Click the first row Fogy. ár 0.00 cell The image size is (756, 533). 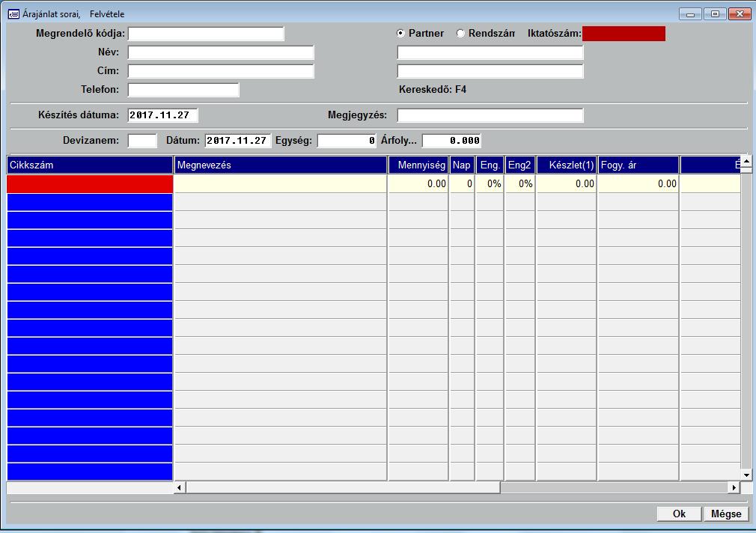[x=638, y=183]
